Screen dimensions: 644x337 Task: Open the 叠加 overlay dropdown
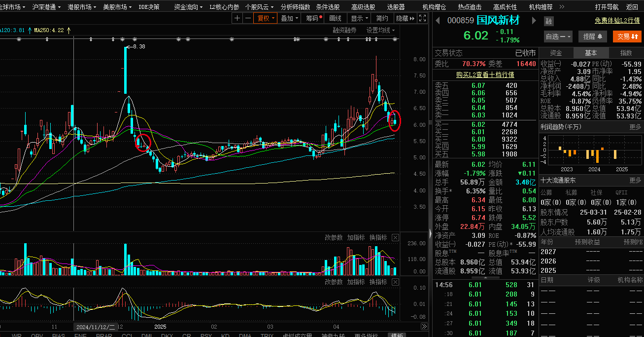pyautogui.click(x=290, y=18)
